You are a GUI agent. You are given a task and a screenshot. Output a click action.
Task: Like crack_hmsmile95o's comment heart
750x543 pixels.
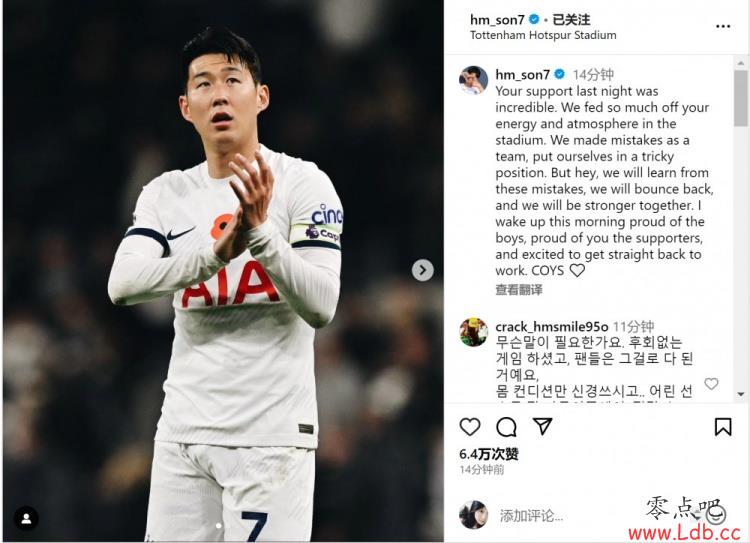pyautogui.click(x=711, y=383)
